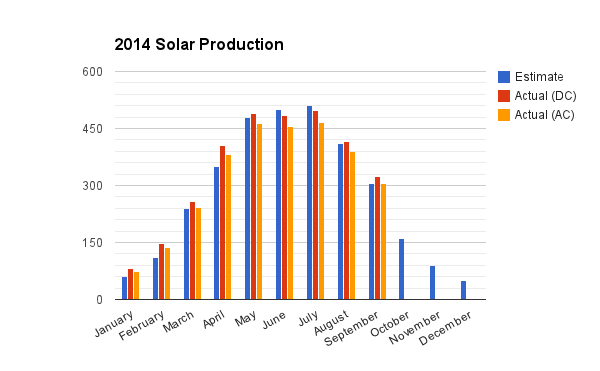The image size is (600, 371).
Task: Click the red Actual (DC) legend swatch
Action: point(504,96)
